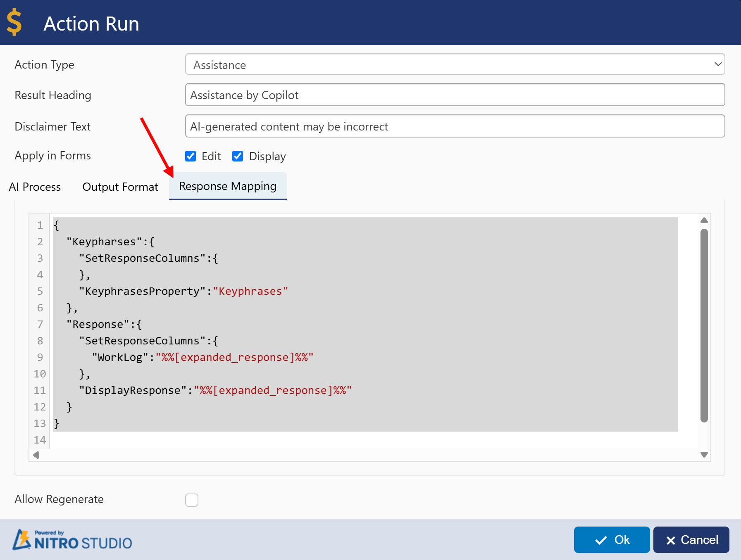
Task: Click the scroll left arrow in code editor
Action: click(x=36, y=455)
